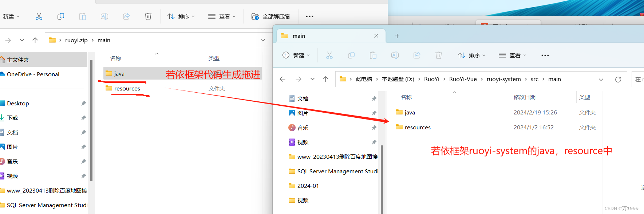Click Share icon in ruoyi.zip window toolbar
This screenshot has height=214, width=644.
[126, 16]
